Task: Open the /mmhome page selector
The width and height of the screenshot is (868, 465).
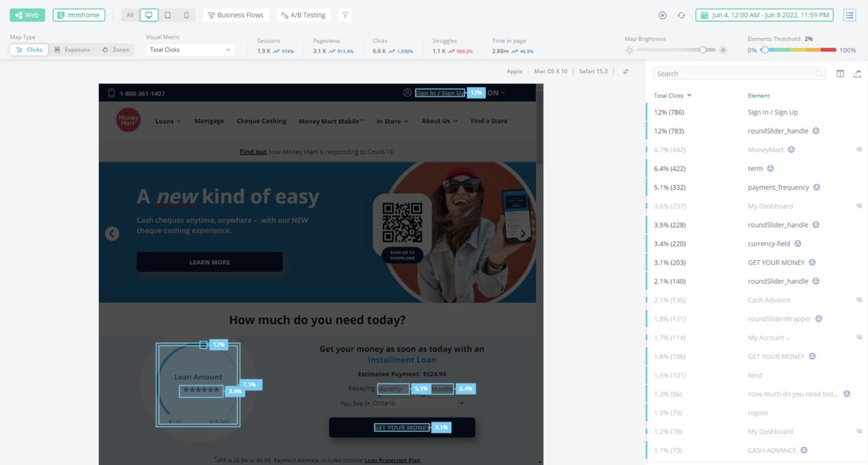Action: tap(79, 15)
